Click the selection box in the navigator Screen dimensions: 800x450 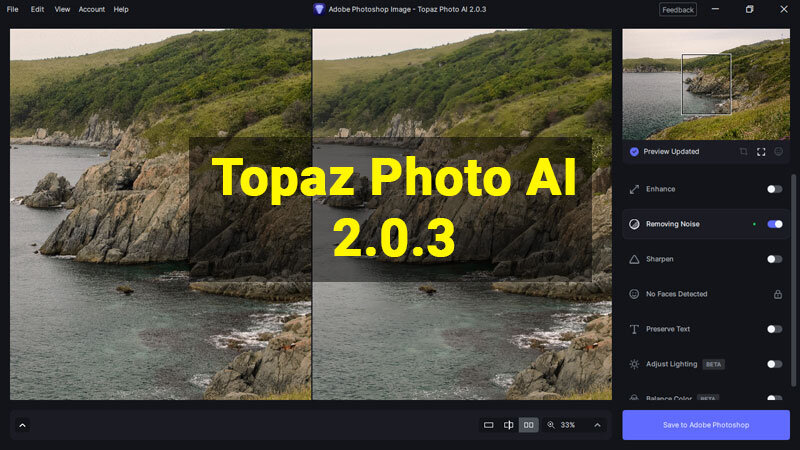point(706,84)
